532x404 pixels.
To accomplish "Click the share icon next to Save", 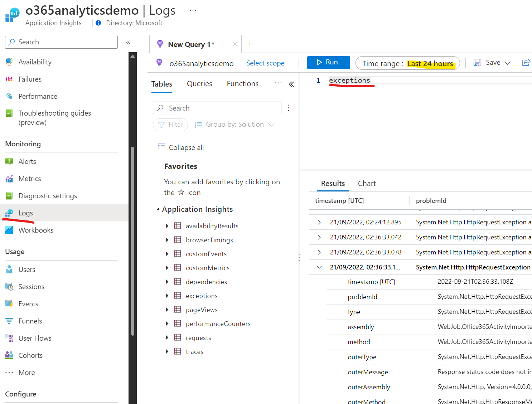I will click(526, 63).
